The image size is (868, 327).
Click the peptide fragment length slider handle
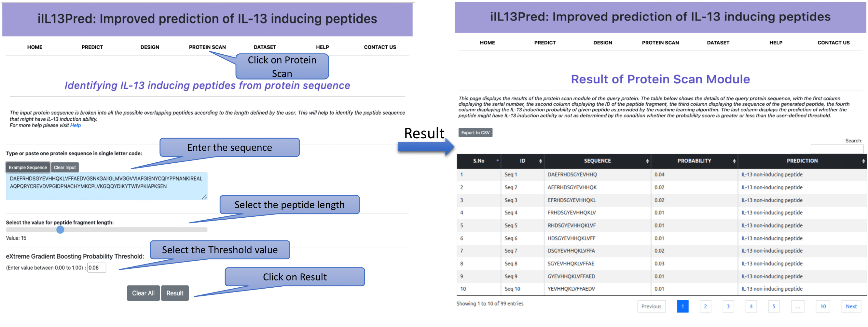click(x=60, y=230)
